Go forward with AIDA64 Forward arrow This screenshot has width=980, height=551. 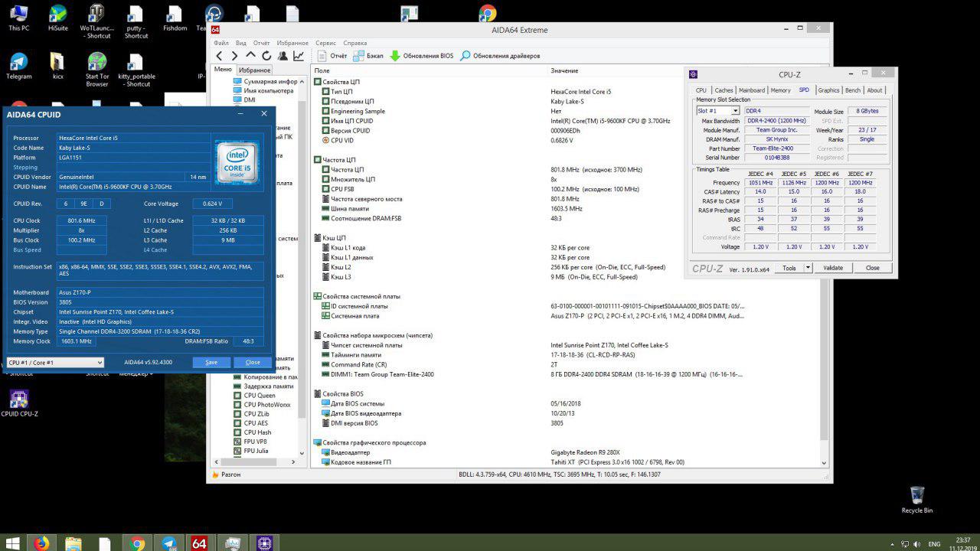point(235,56)
